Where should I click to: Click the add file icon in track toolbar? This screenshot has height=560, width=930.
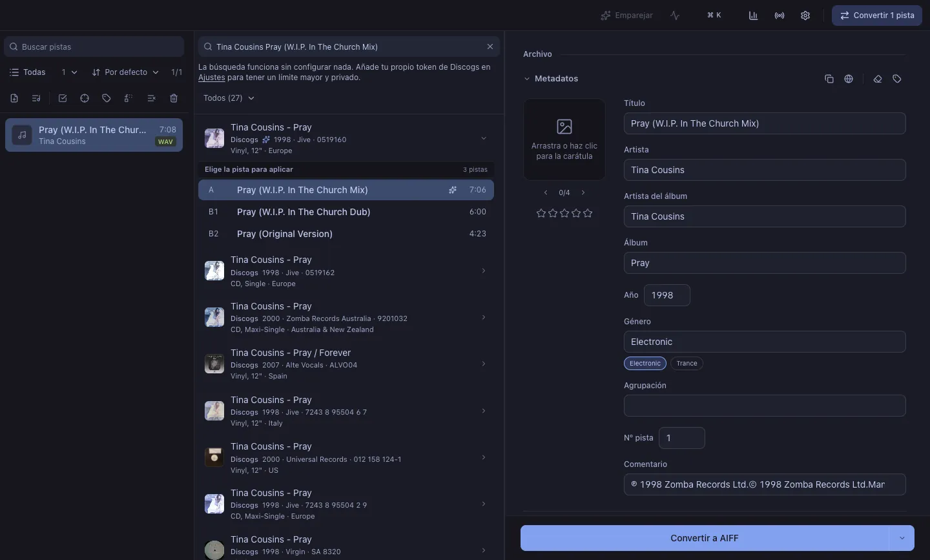point(14,98)
